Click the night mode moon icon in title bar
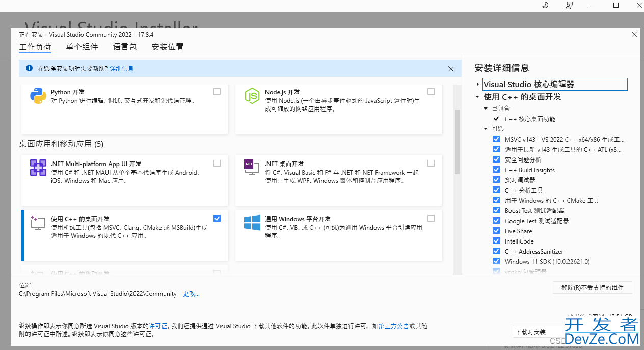The width and height of the screenshot is (644, 350). (545, 5)
